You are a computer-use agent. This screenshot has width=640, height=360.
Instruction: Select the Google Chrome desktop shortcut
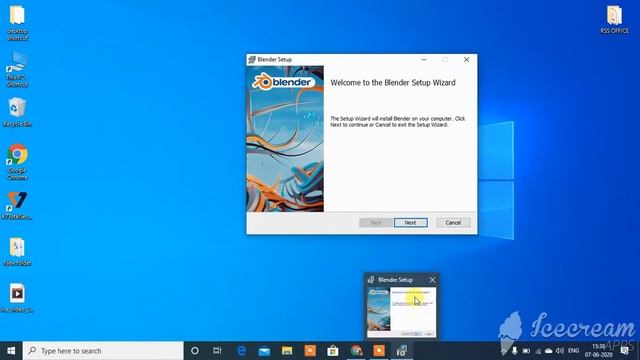17,162
